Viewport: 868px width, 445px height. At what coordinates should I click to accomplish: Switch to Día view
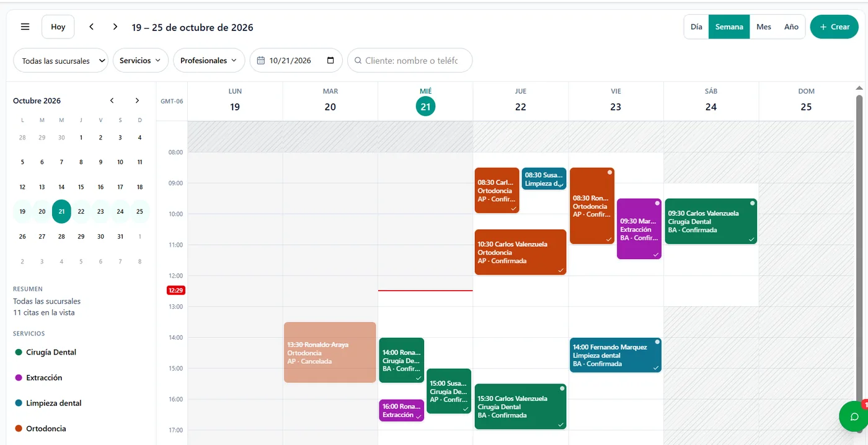(x=696, y=27)
